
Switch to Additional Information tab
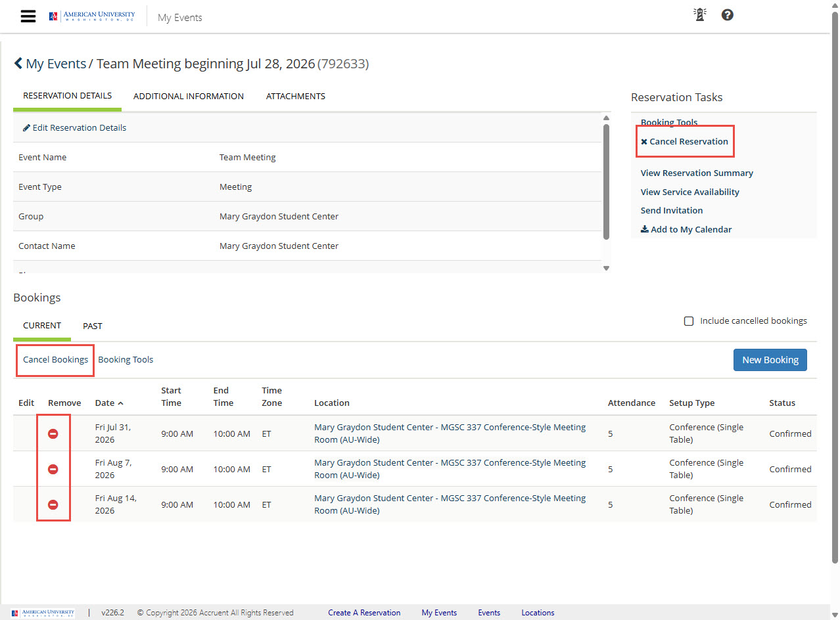[x=189, y=96]
